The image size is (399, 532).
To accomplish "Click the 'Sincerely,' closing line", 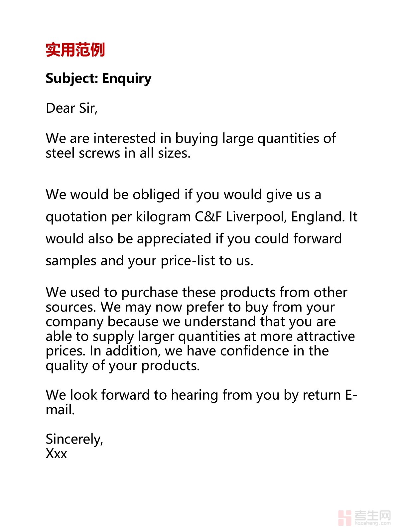I will 74,439.
